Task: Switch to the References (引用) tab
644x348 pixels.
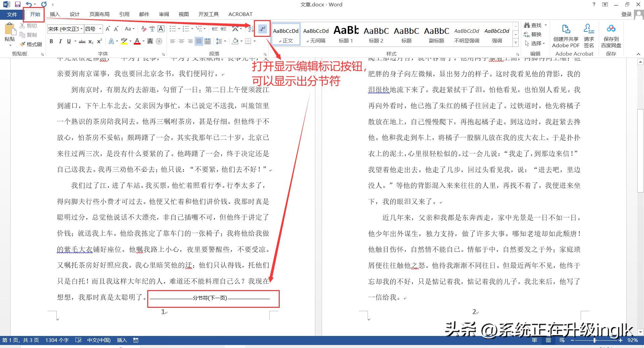Action: click(x=124, y=14)
